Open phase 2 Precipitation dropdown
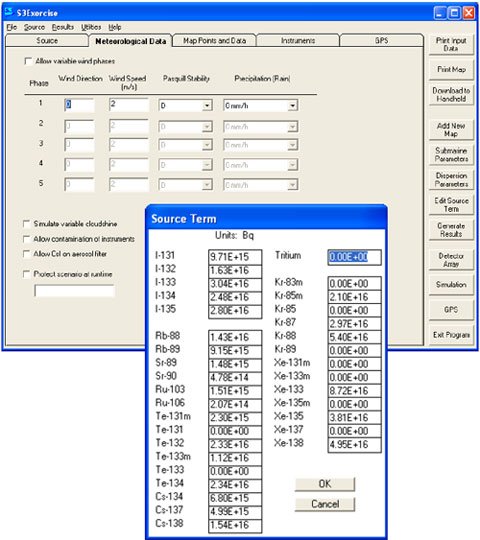The image size is (480, 540). [x=292, y=127]
